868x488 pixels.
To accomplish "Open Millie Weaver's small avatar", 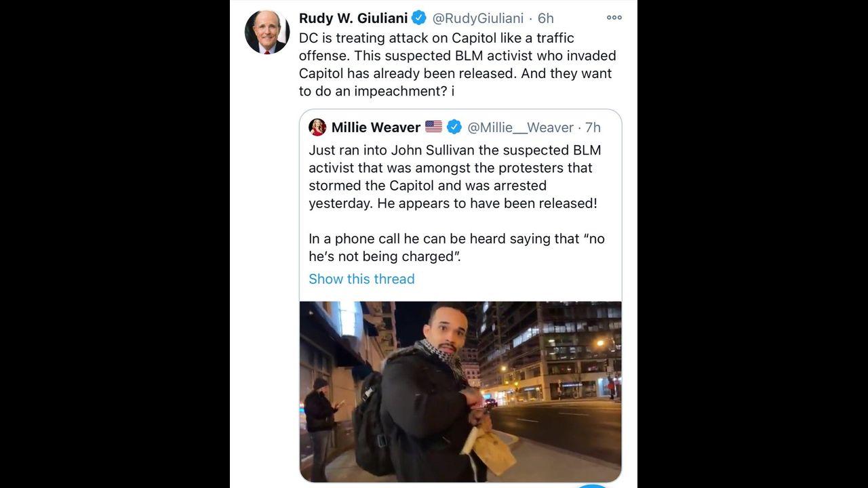I will tap(317, 127).
